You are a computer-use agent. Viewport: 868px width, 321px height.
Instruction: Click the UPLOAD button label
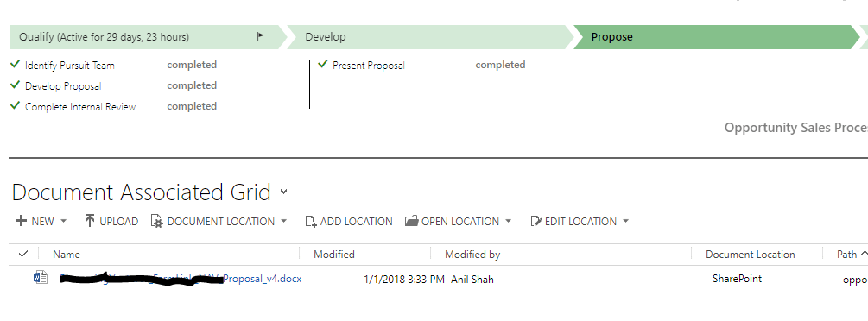[x=119, y=222]
